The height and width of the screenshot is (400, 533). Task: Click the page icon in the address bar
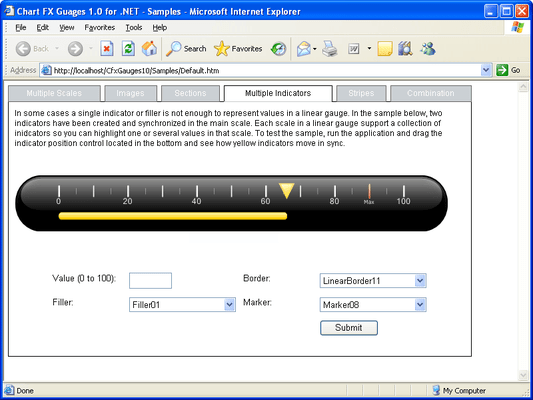(x=46, y=70)
